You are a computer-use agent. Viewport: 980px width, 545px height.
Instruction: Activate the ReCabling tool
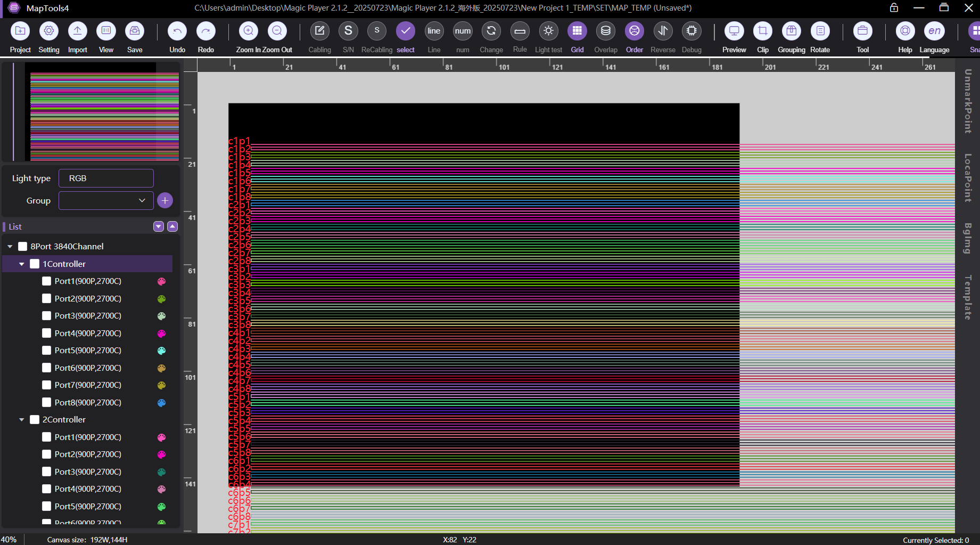(377, 31)
